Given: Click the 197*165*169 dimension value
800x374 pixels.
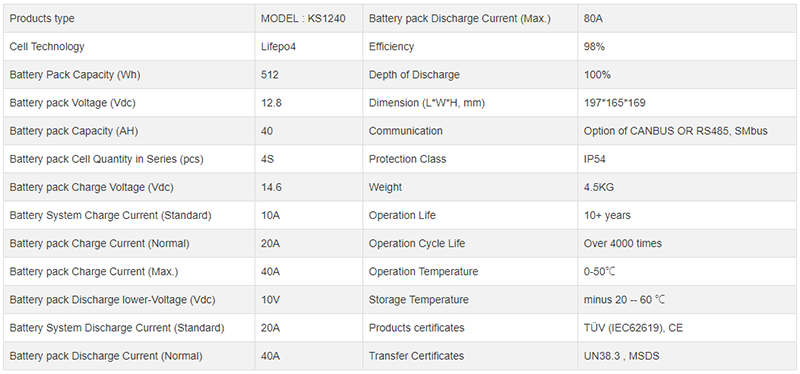Looking at the screenshot, I should pyautogui.click(x=614, y=103).
